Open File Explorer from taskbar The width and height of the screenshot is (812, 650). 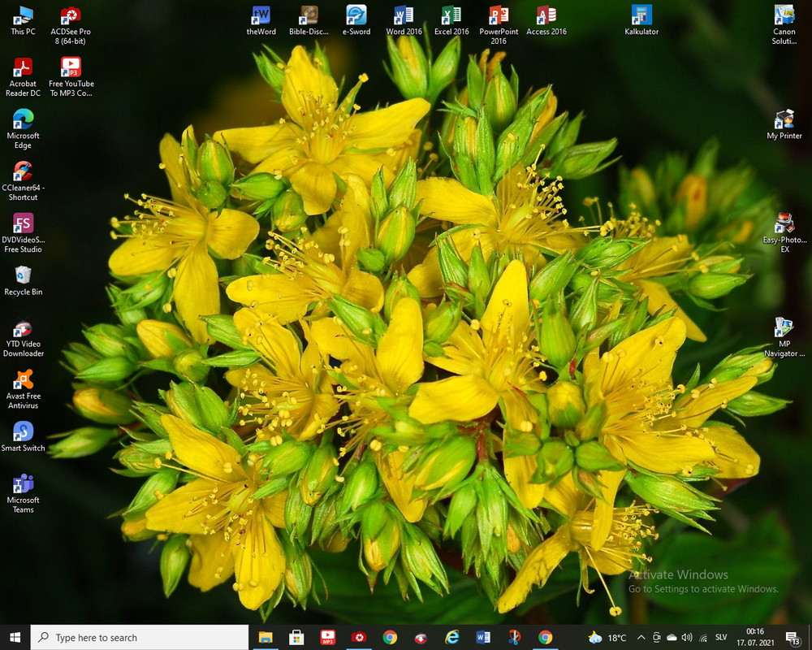coord(266,637)
